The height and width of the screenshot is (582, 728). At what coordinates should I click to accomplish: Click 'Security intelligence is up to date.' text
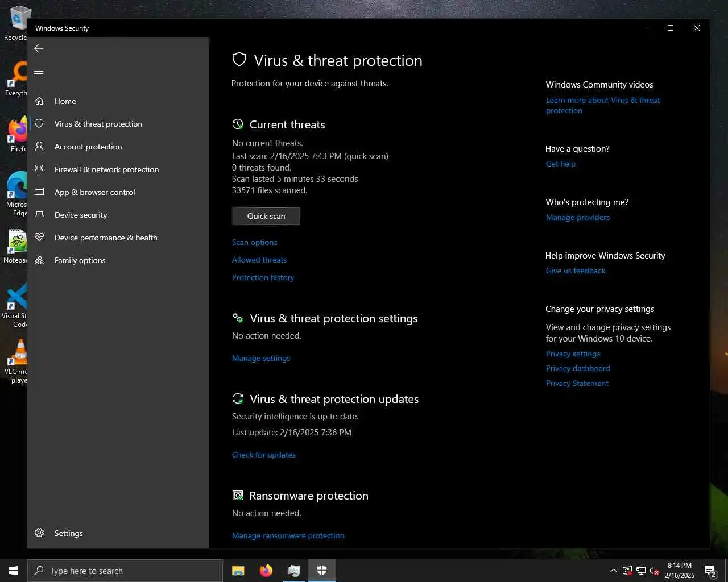tap(295, 417)
